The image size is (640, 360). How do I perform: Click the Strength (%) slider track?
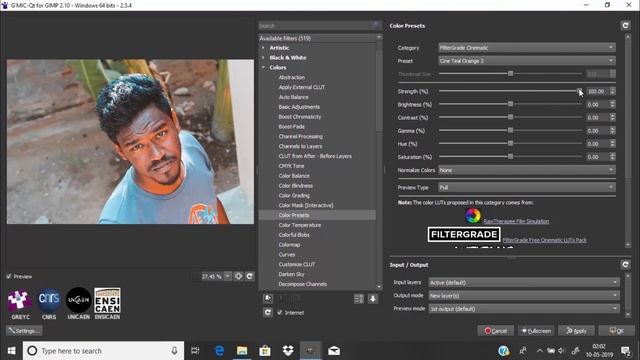tap(510, 91)
